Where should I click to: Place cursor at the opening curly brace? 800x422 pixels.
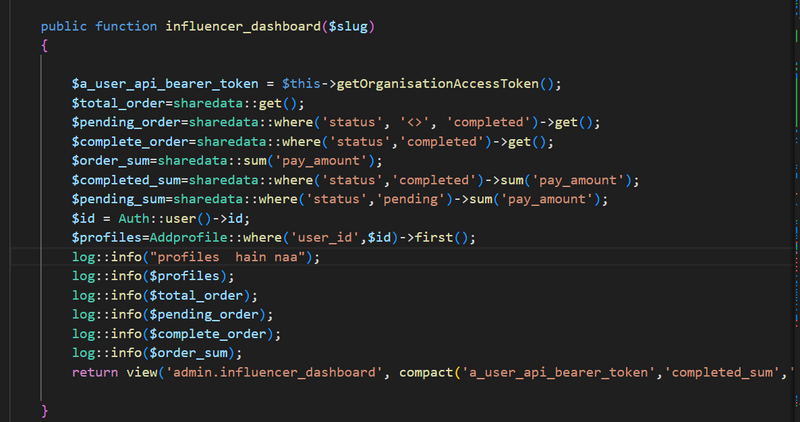[45, 46]
